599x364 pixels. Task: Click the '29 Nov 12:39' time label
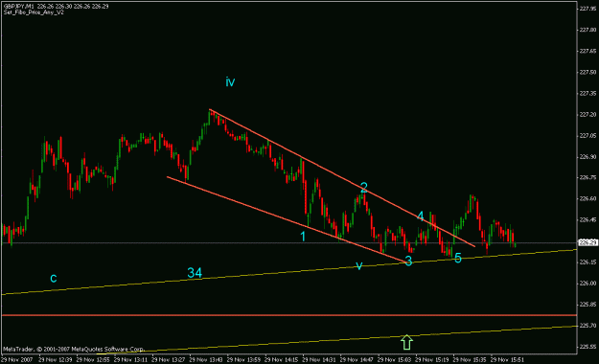(x=56, y=359)
